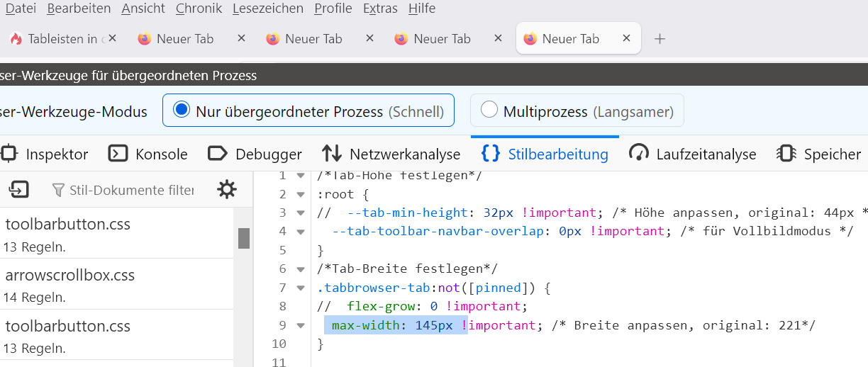Collapse the :root rule fold arrow on line 2
The width and height of the screenshot is (868, 367).
coord(300,194)
